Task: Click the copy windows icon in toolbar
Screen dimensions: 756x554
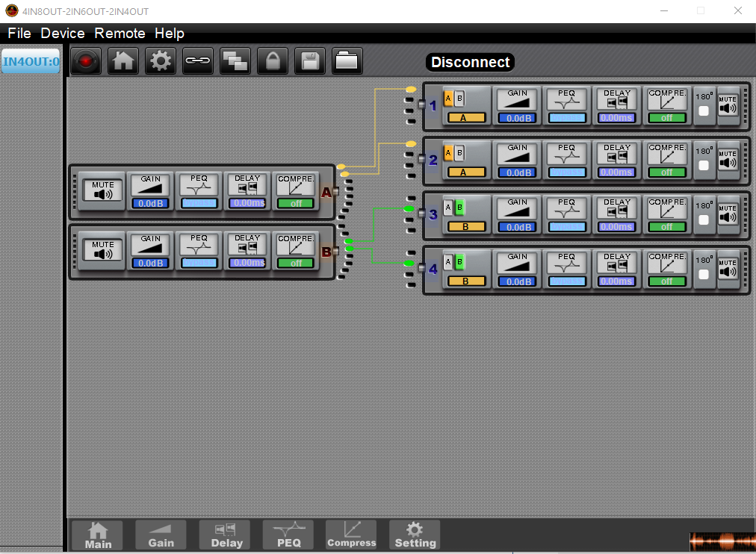Action: (235, 61)
